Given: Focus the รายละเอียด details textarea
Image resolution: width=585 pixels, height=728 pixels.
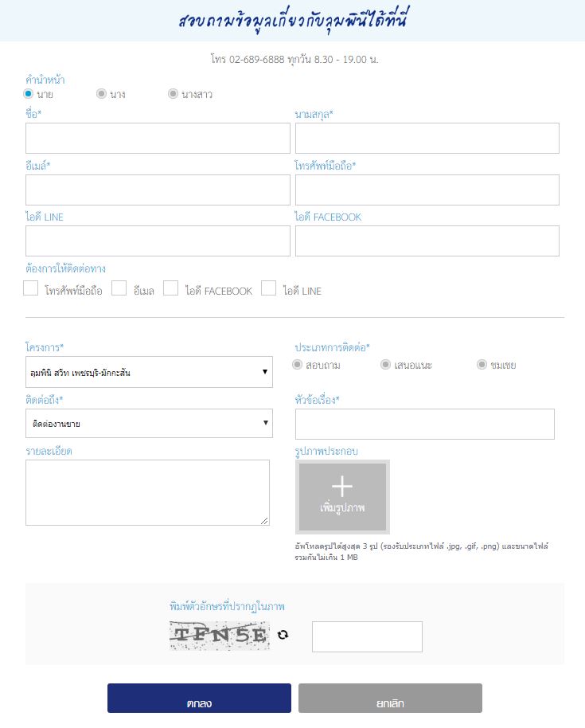Looking at the screenshot, I should pos(147,493).
